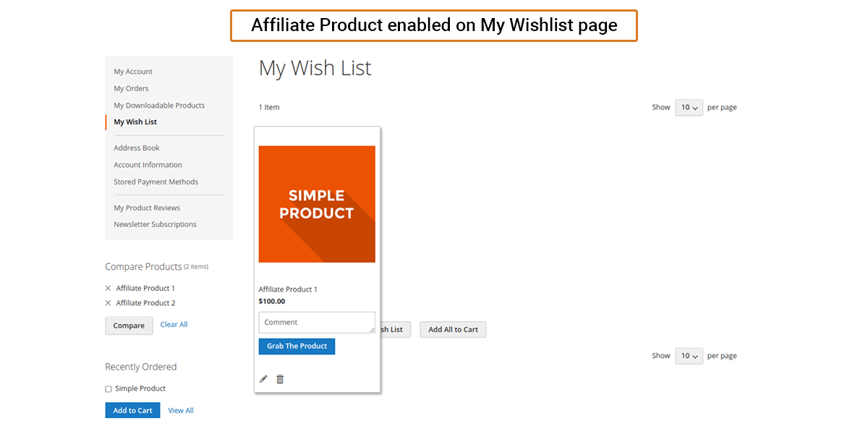The width and height of the screenshot is (868, 434).
Task: Go to My Downloadable Products
Action: (x=159, y=106)
